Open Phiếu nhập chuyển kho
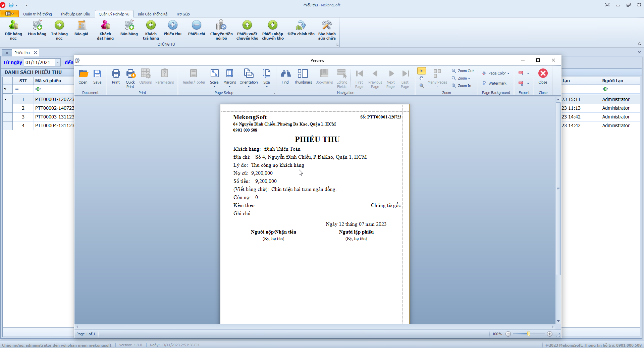This screenshot has height=348, width=644. point(273,30)
